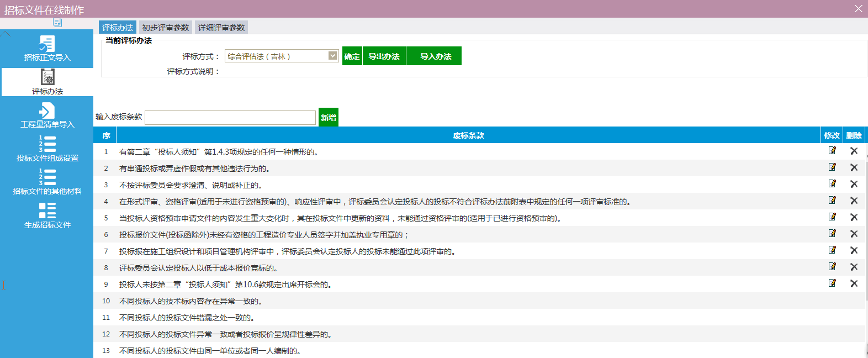Edit clause 8 低于成本报价竞标
The width and height of the screenshot is (868, 358).
[x=832, y=267]
